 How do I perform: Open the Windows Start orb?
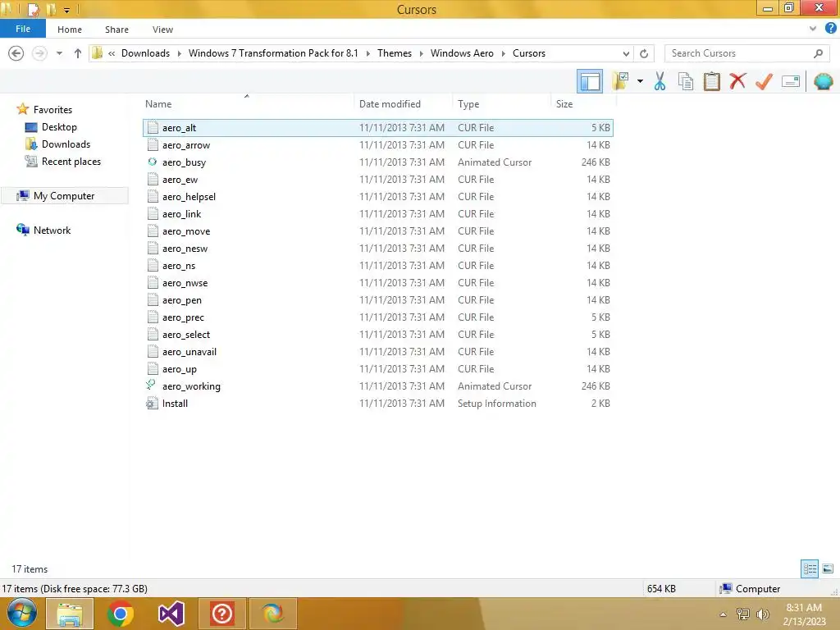21,614
